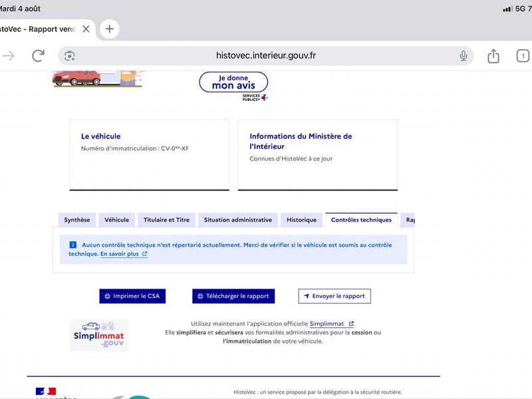Click the Envoyer le rapport button

pos(334,296)
